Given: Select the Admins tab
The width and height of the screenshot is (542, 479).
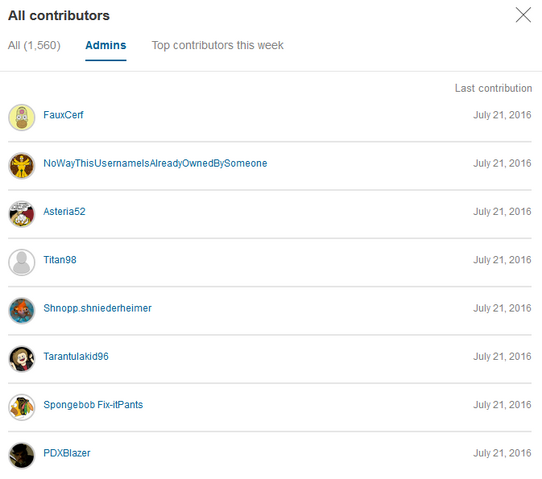Looking at the screenshot, I should click(106, 45).
